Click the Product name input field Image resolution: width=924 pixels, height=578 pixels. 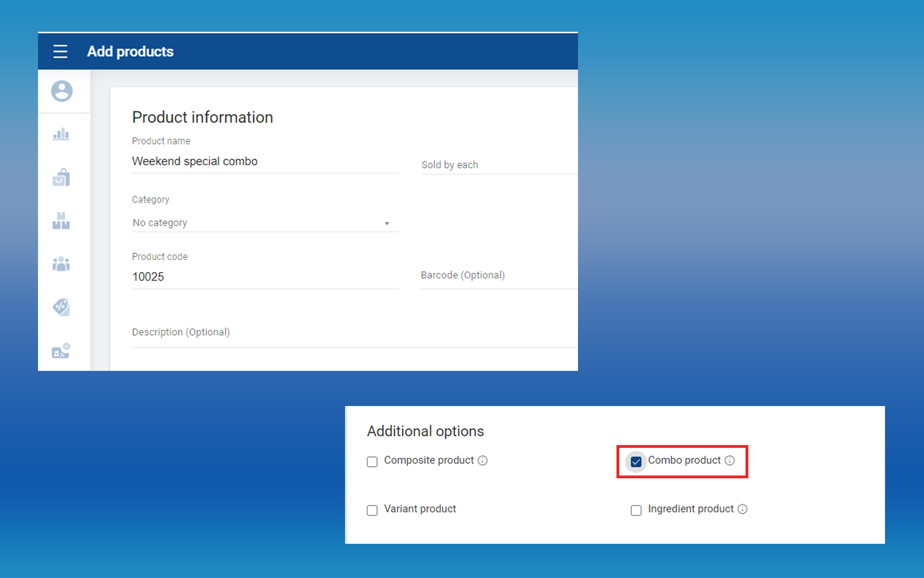pos(265,161)
